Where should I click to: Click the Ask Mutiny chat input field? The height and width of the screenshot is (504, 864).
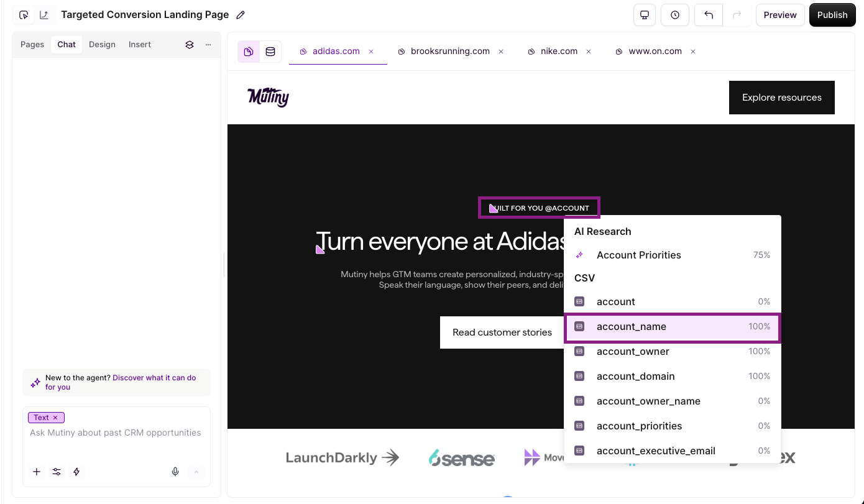(116, 433)
